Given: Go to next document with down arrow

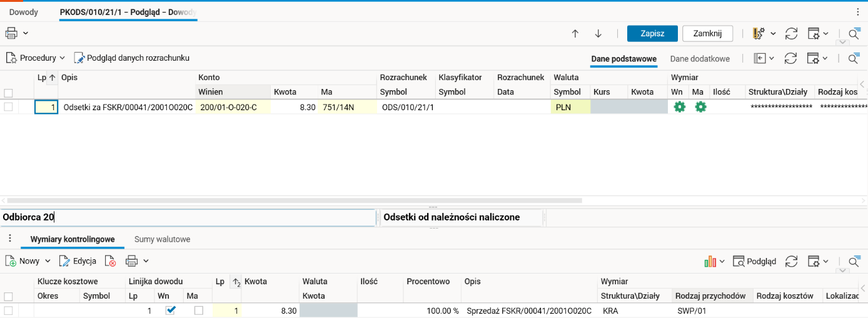Looking at the screenshot, I should (x=598, y=34).
